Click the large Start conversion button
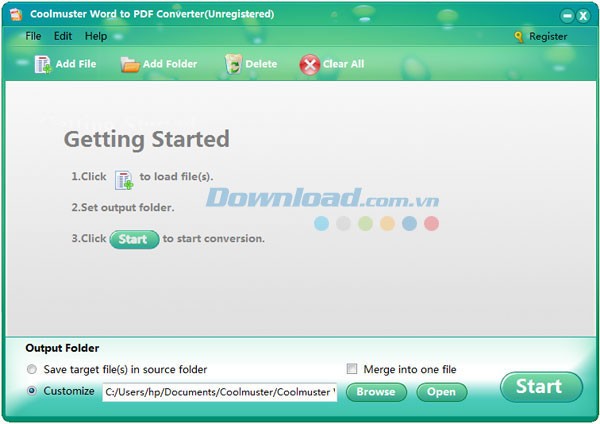The height and width of the screenshot is (424, 600). (x=541, y=386)
